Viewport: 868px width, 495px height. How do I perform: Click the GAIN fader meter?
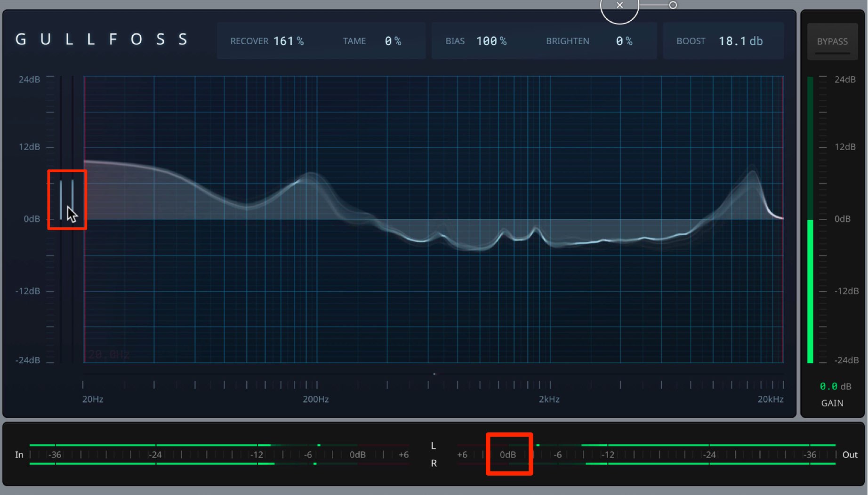pos(811,220)
